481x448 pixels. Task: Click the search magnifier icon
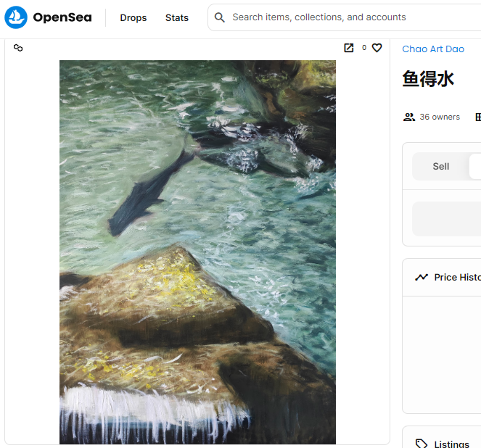click(x=219, y=17)
